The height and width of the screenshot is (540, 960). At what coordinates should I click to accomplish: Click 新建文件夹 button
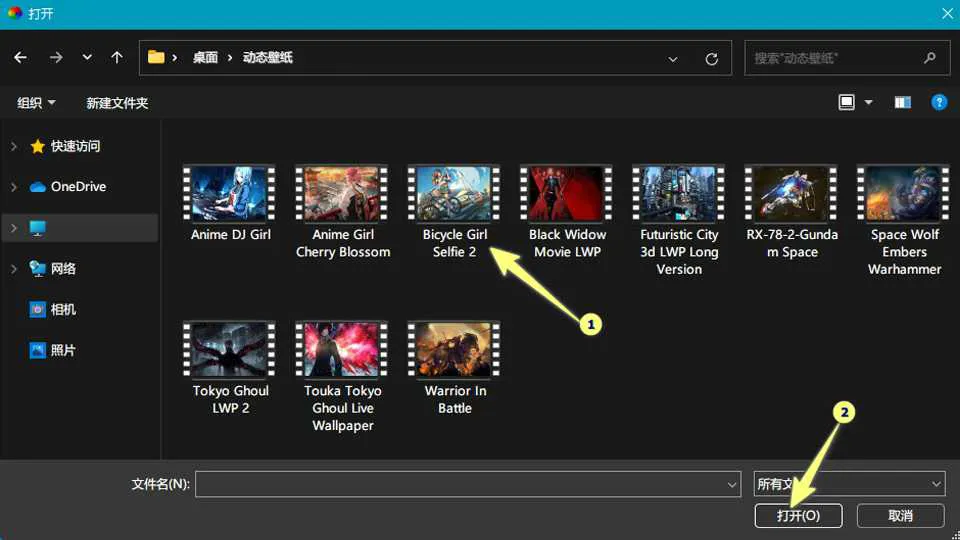[x=117, y=103]
